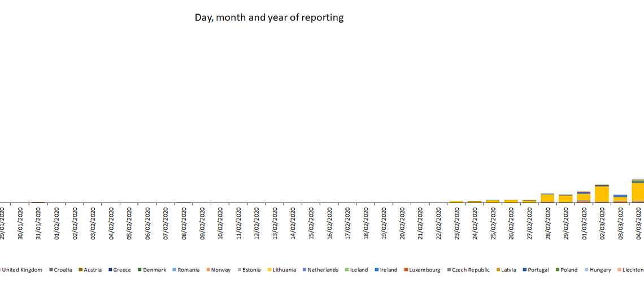Click the axis label 14/02/2020

293,223
